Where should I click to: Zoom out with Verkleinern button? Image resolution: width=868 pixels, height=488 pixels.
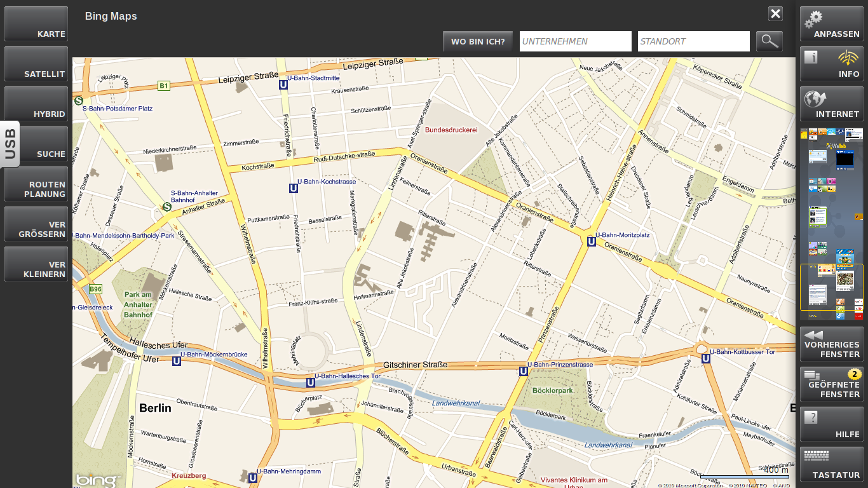36,264
